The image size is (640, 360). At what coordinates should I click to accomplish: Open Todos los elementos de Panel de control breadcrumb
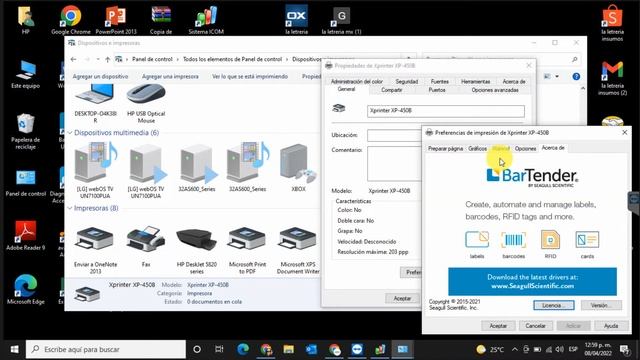[x=232, y=59]
